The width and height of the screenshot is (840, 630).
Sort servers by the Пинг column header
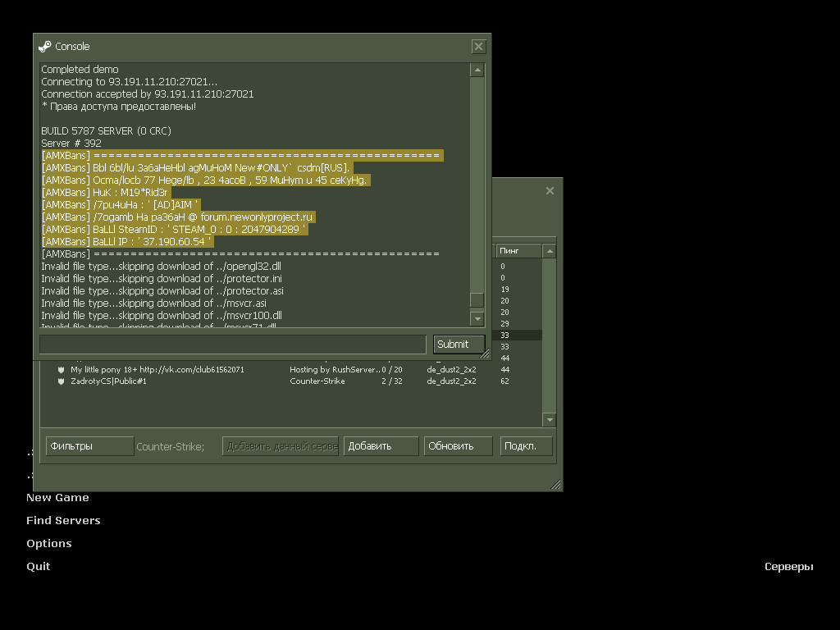[518, 251]
